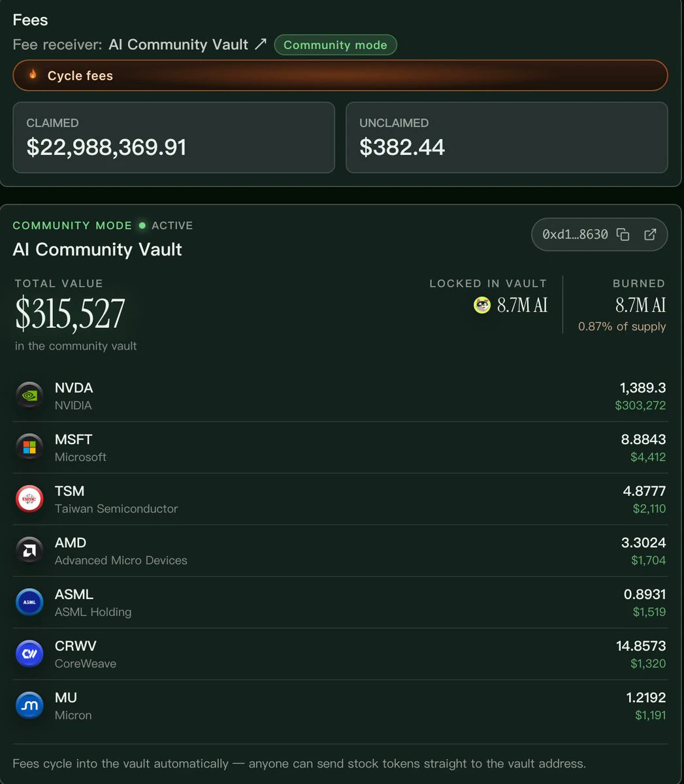Screen dimensions: 684x784
Task: Click MSFT value $4,412
Action: tap(648, 457)
